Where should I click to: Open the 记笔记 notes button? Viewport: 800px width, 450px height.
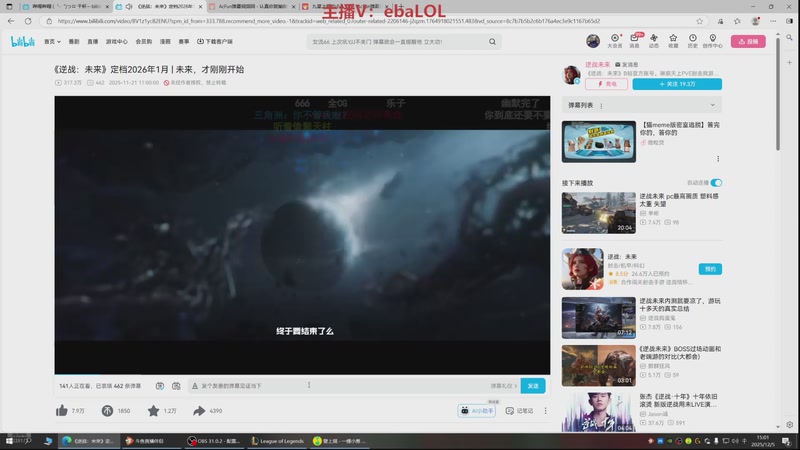pyautogui.click(x=519, y=410)
